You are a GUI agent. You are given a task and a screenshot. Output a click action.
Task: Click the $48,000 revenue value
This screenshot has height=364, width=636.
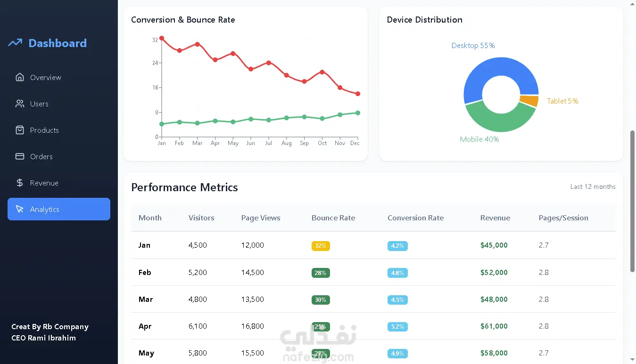(494, 299)
